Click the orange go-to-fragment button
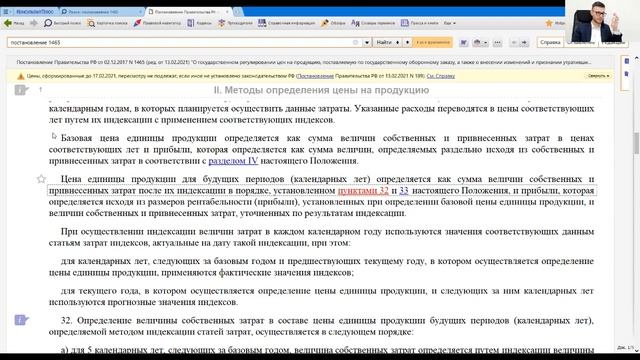The width and height of the screenshot is (640, 360). point(432,42)
